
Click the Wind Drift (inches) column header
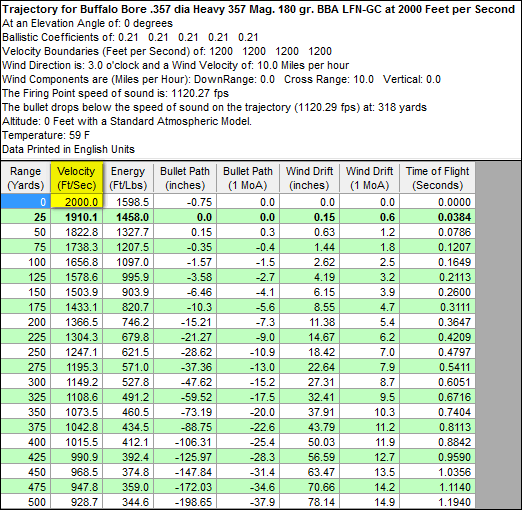click(x=309, y=178)
